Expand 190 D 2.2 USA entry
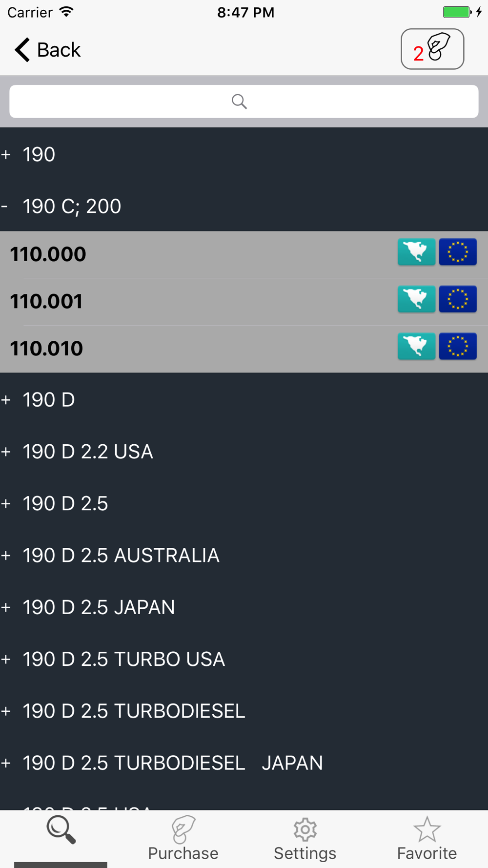 coord(244,452)
